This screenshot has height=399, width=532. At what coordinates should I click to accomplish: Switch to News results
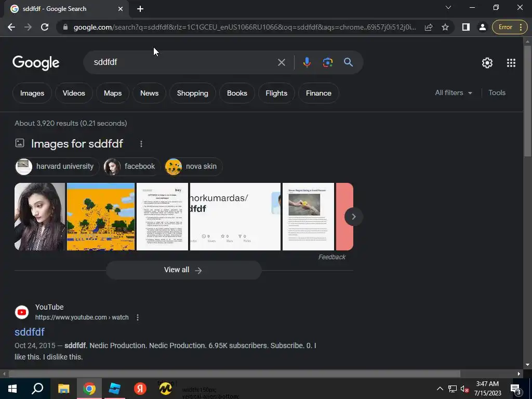click(149, 93)
